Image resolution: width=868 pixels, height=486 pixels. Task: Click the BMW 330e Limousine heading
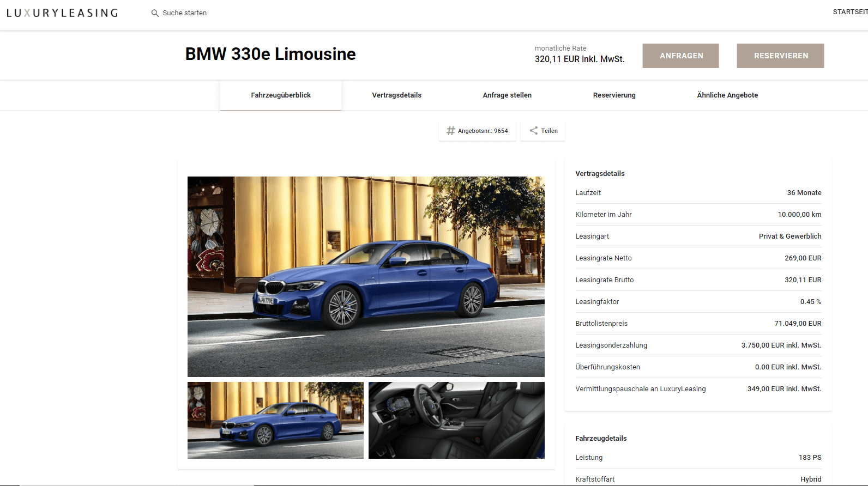(270, 54)
